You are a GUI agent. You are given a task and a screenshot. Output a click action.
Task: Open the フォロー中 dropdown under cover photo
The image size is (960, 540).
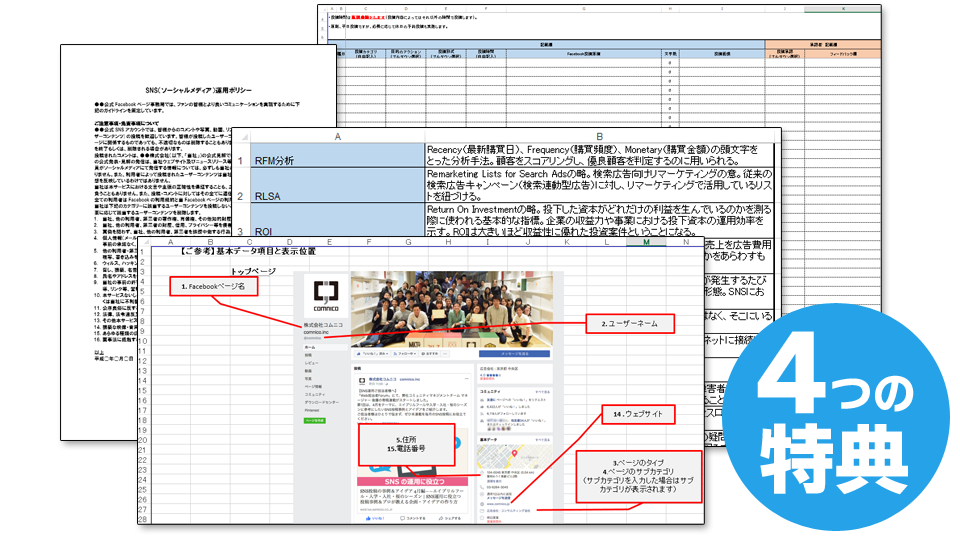(405, 354)
